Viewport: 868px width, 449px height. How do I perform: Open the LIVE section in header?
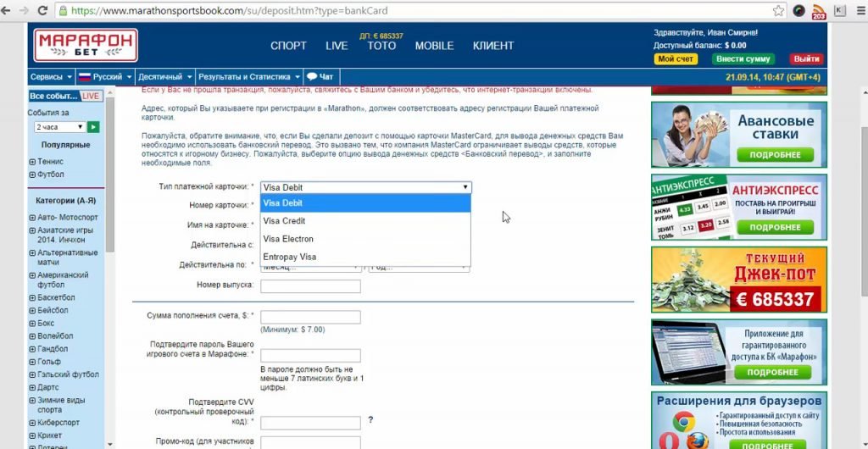337,46
